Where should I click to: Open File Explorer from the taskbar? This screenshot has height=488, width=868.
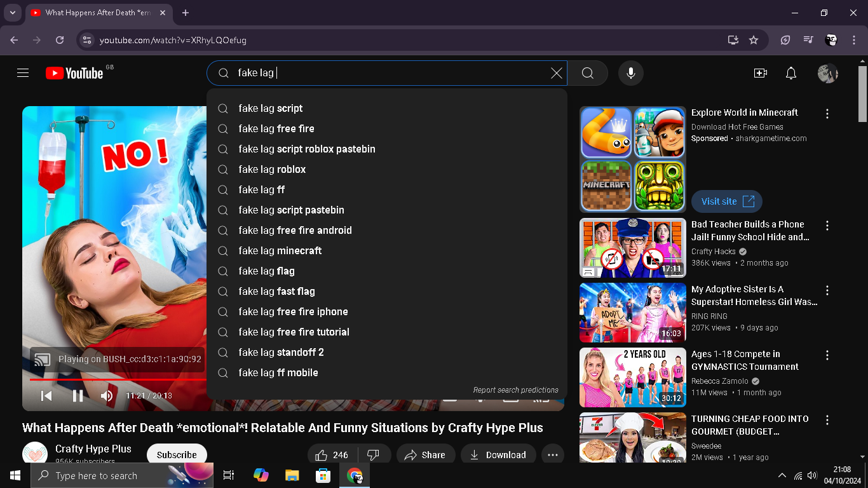pyautogui.click(x=292, y=475)
